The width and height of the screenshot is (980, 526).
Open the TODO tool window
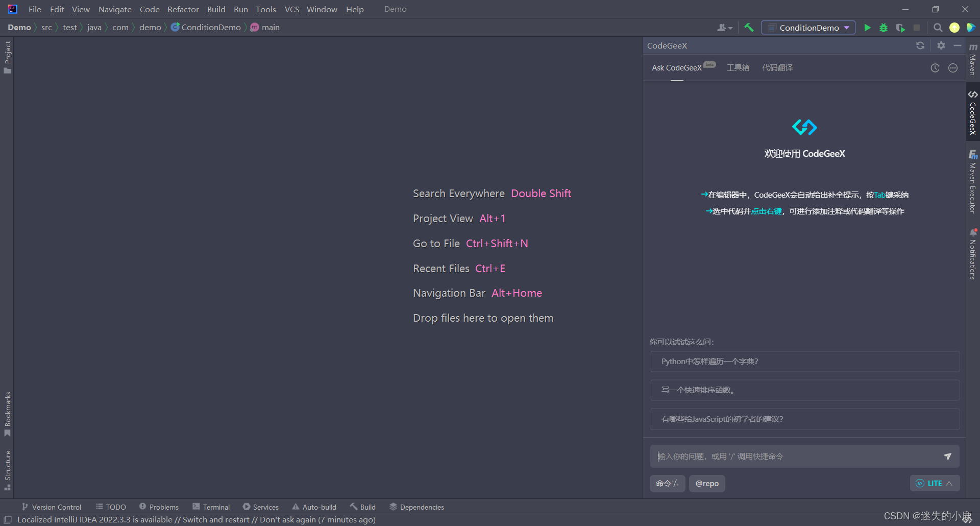pos(111,507)
